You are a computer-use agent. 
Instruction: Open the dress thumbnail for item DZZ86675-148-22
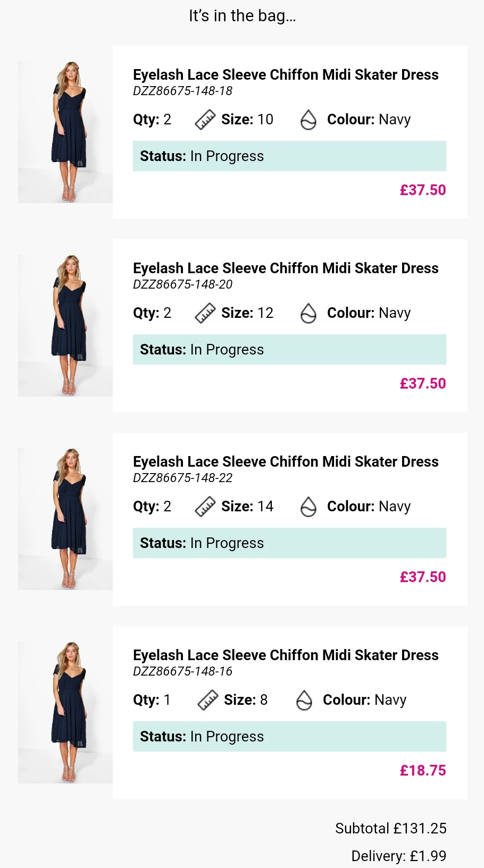click(x=65, y=519)
